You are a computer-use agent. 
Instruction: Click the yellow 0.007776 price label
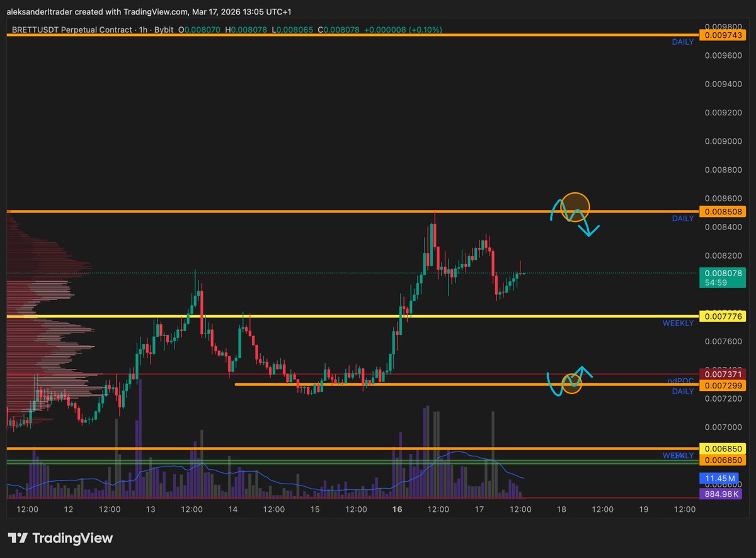tap(722, 316)
